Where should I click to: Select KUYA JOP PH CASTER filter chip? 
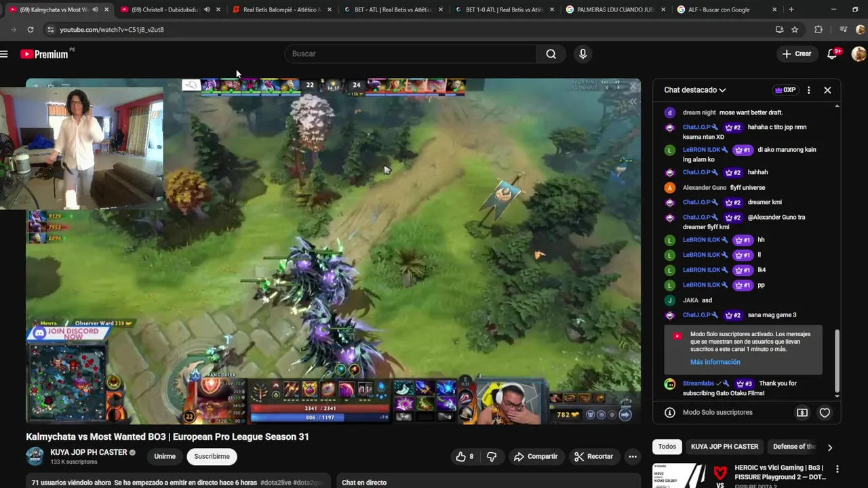[724, 447]
